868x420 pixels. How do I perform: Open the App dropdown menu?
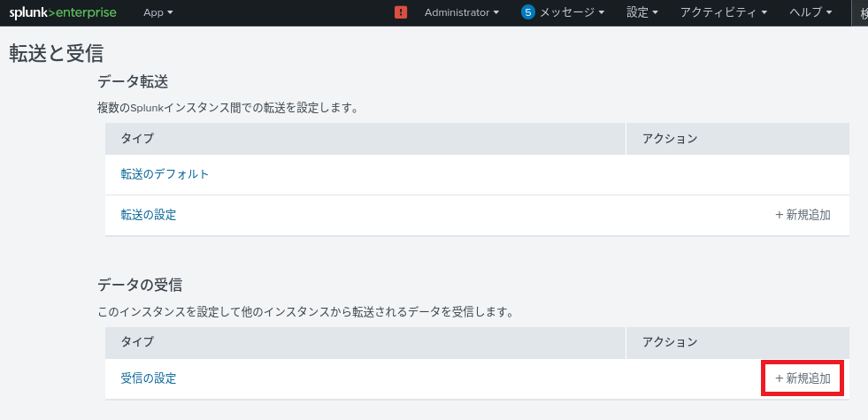158,12
